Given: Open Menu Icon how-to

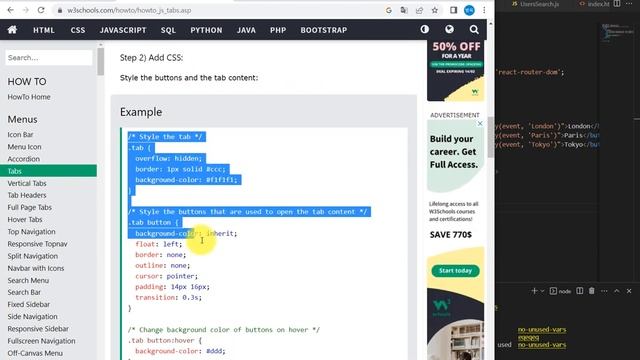Looking at the screenshot, I should tap(24, 147).
